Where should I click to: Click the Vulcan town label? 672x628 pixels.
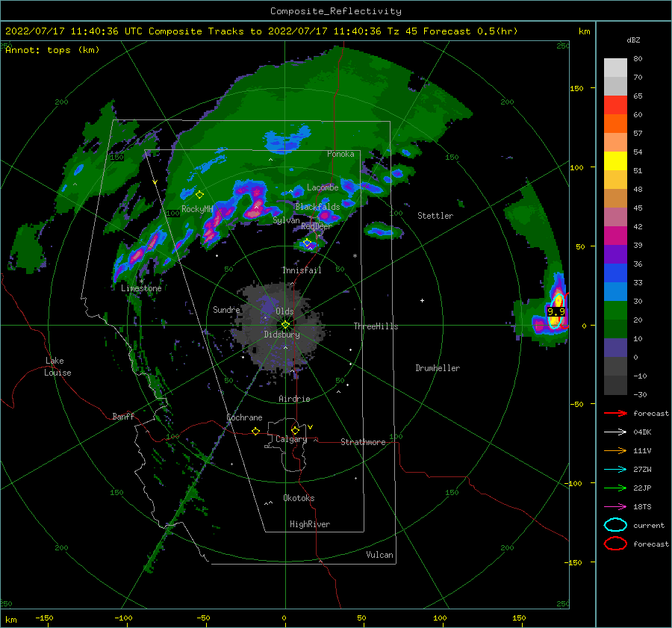[x=379, y=555]
